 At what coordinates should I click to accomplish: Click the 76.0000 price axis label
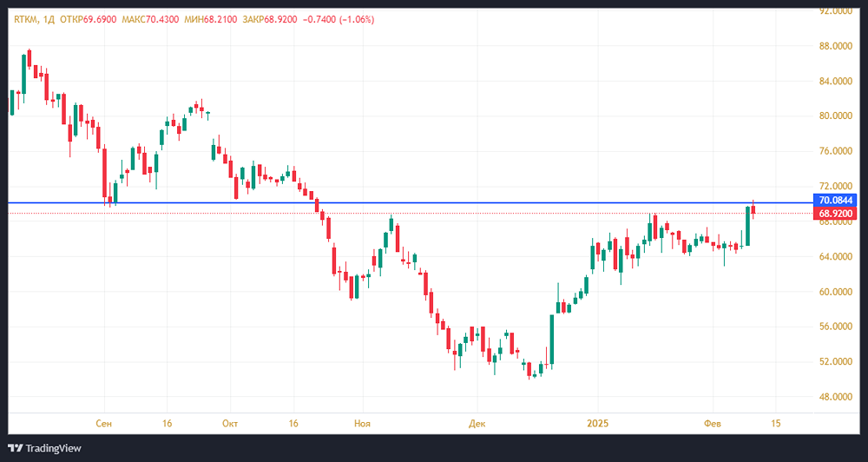pyautogui.click(x=835, y=151)
